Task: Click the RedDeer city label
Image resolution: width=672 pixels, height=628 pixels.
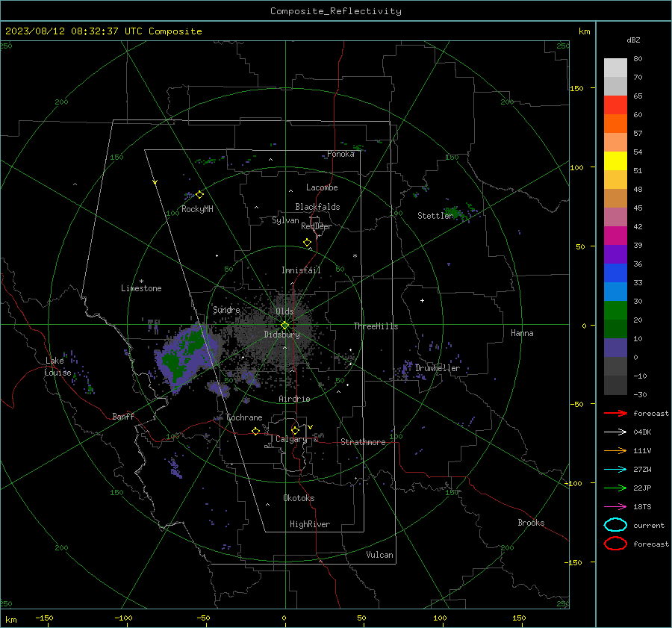Action: point(317,226)
